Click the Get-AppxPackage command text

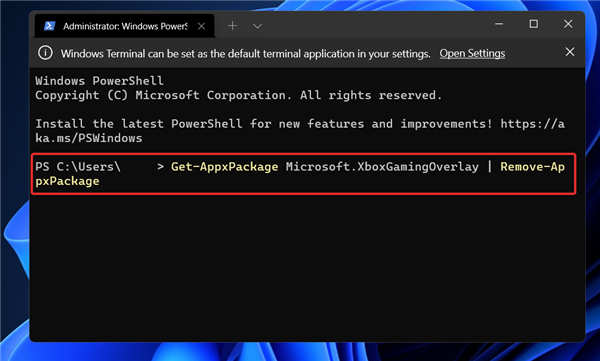coord(225,167)
